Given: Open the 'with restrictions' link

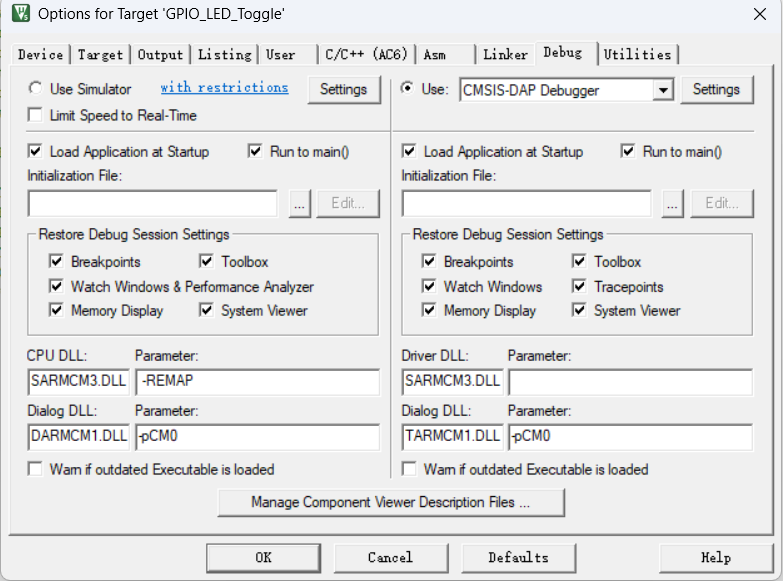Looking at the screenshot, I should point(224,88).
